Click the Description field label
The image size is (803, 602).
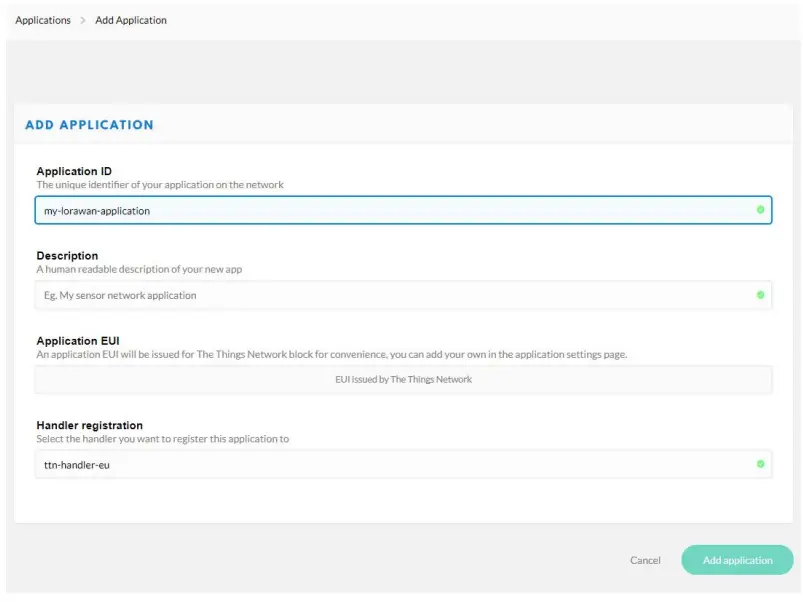[67, 256]
